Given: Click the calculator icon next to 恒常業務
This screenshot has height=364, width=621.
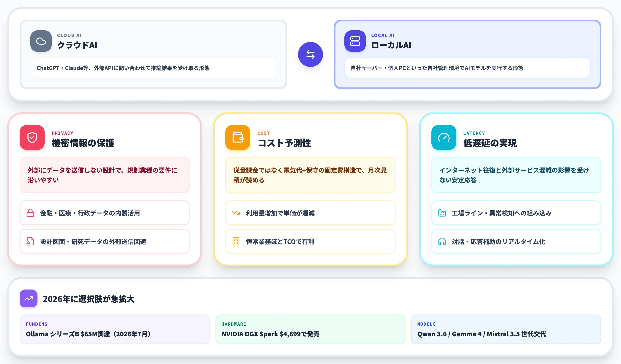Looking at the screenshot, I should (236, 242).
